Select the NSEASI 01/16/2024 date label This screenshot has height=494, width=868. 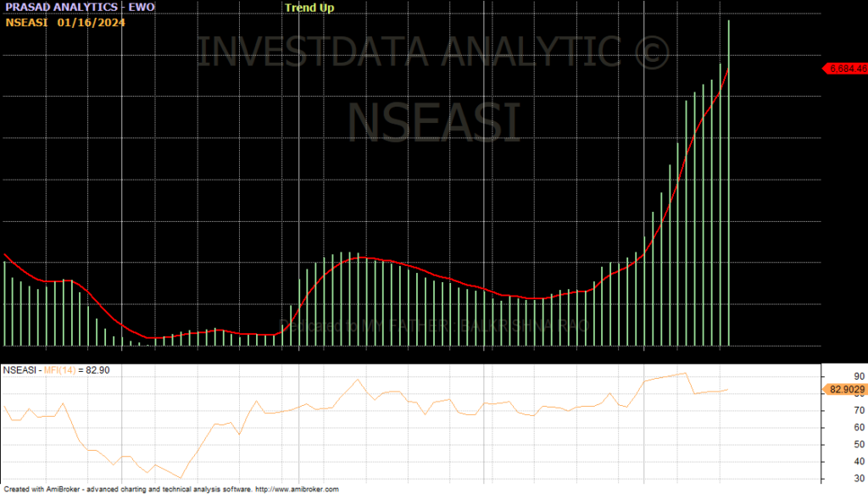click(x=65, y=23)
